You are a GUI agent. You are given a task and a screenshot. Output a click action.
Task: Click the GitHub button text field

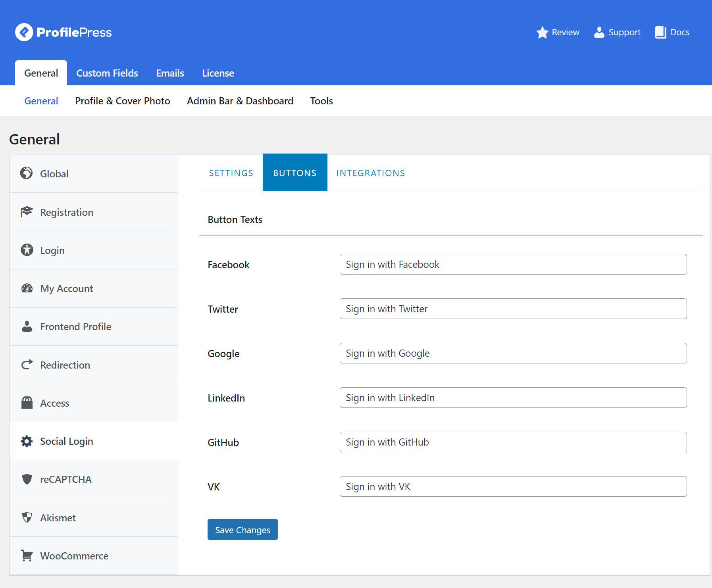(x=513, y=442)
